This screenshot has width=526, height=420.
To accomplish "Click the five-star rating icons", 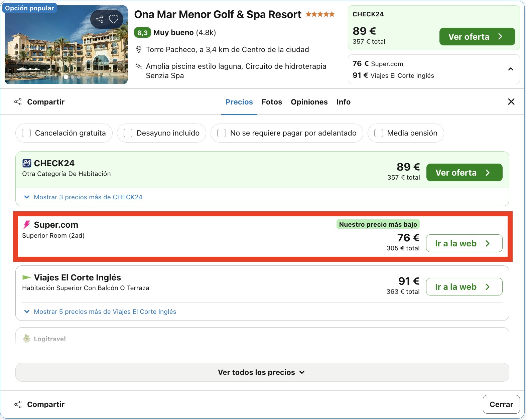I will (x=320, y=14).
